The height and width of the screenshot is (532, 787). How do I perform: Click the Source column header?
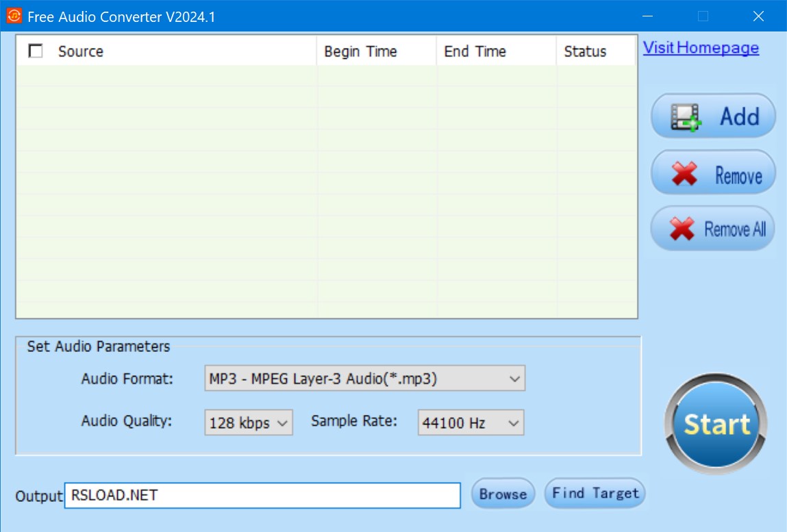tap(166, 51)
